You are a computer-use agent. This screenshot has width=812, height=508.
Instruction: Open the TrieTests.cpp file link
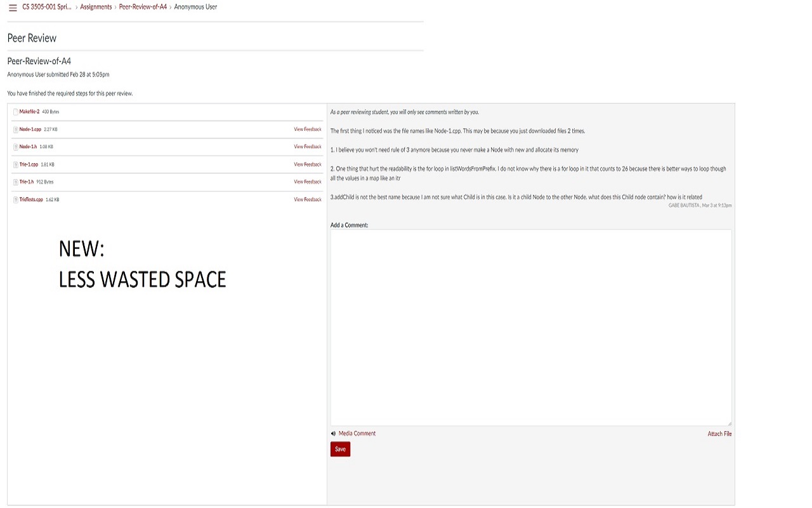[x=31, y=200]
